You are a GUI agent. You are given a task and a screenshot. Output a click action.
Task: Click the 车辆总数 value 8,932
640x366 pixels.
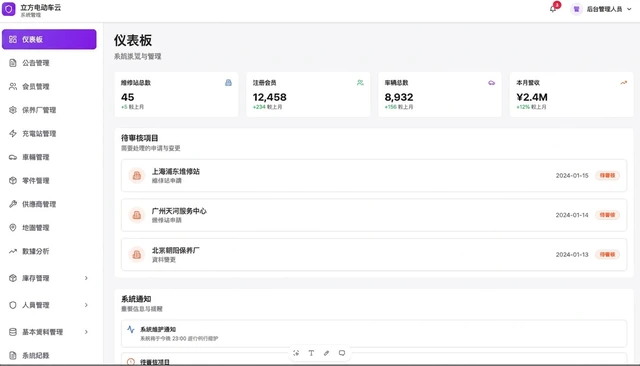click(399, 97)
